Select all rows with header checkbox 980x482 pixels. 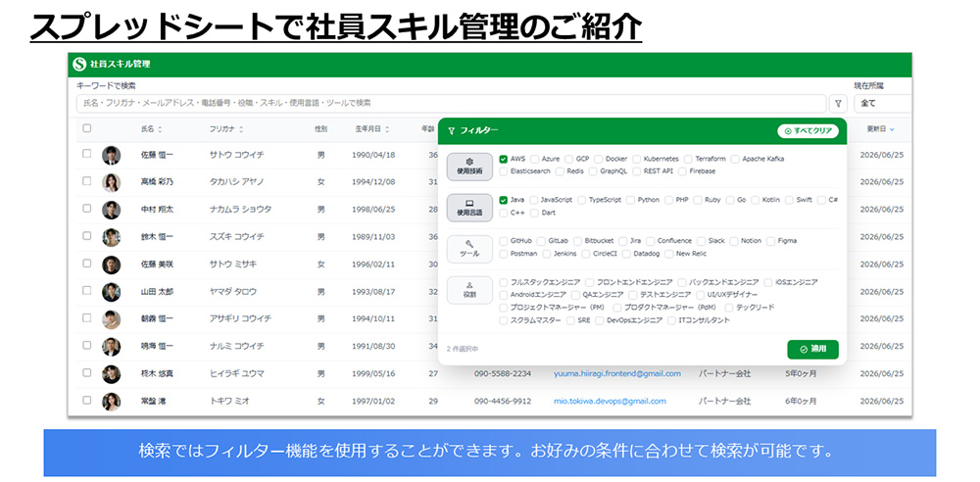coord(87,128)
